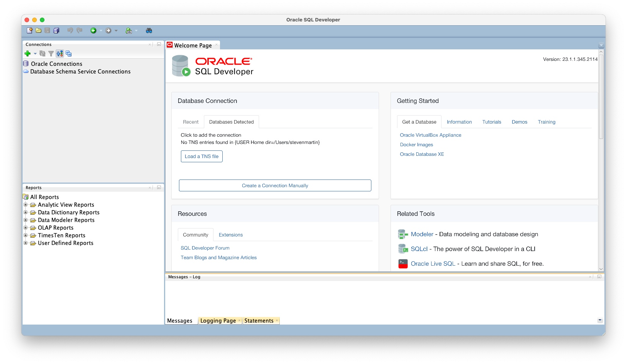Apply a filter using the funnel icon
Viewport: 627px width, 364px height.
pos(51,54)
